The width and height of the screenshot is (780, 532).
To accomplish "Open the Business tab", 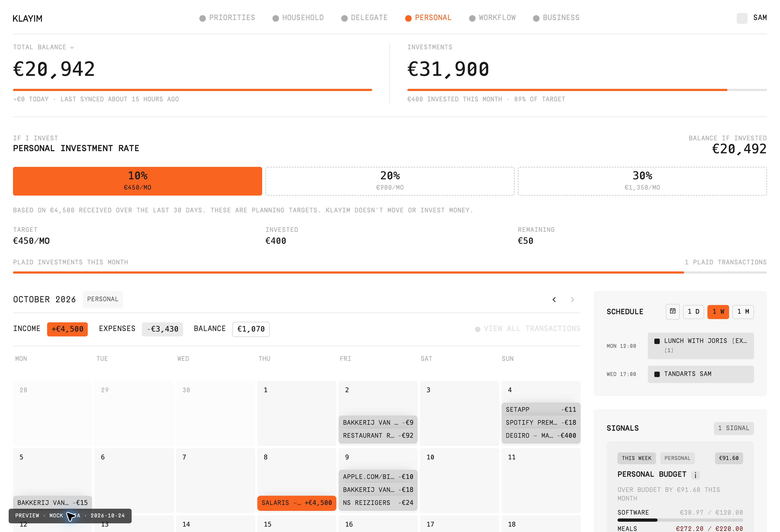I will click(556, 18).
